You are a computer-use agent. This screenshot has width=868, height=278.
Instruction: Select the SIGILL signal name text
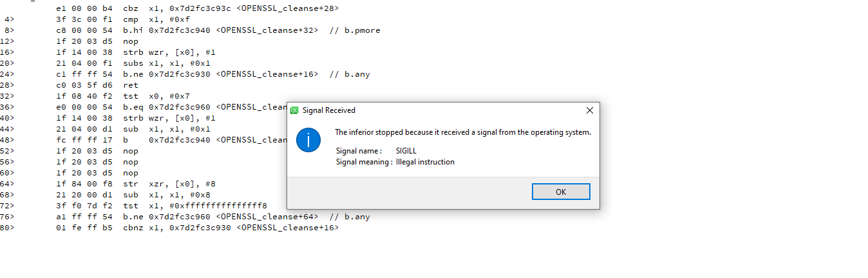tap(406, 151)
